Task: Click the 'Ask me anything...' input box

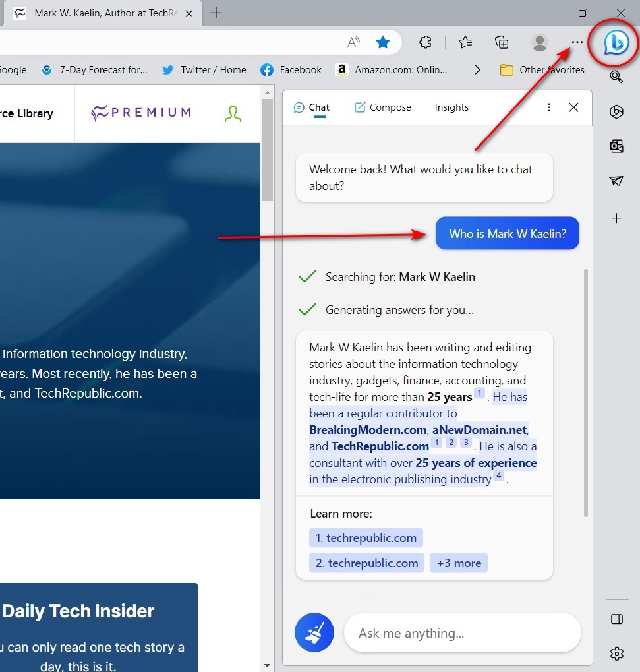Action: (x=461, y=633)
